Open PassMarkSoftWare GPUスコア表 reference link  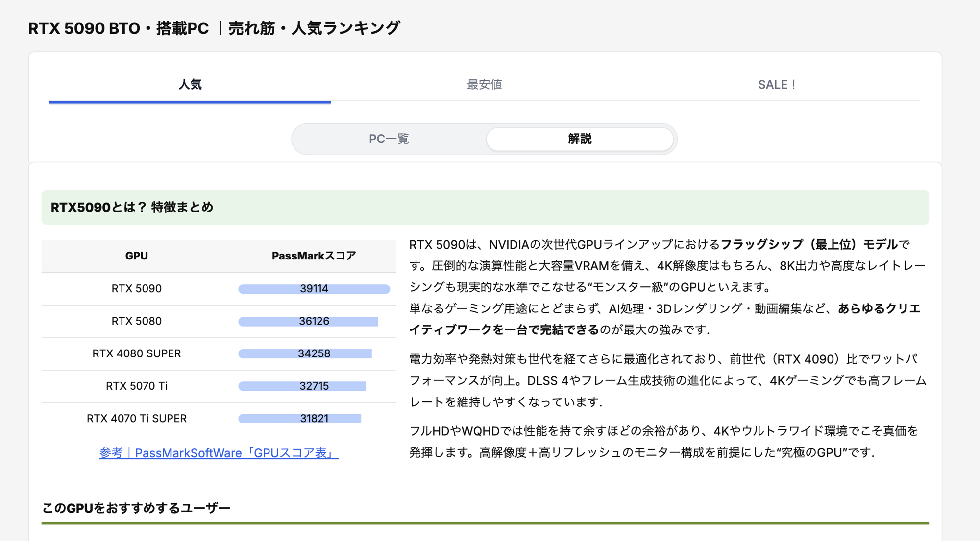pos(219,453)
